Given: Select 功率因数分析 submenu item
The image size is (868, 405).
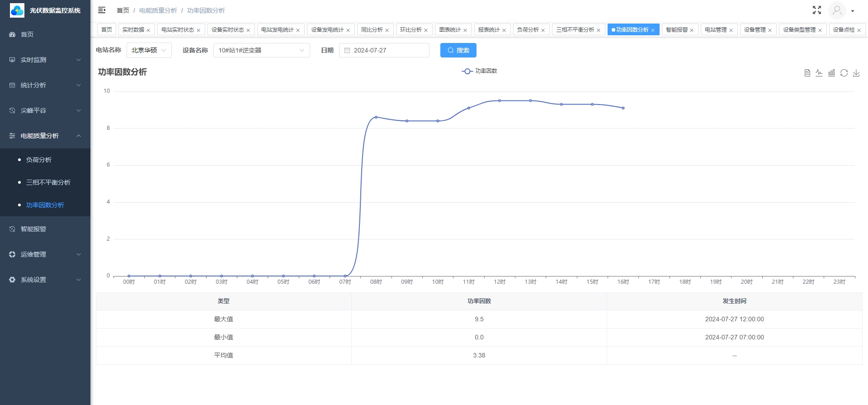Looking at the screenshot, I should [x=45, y=205].
